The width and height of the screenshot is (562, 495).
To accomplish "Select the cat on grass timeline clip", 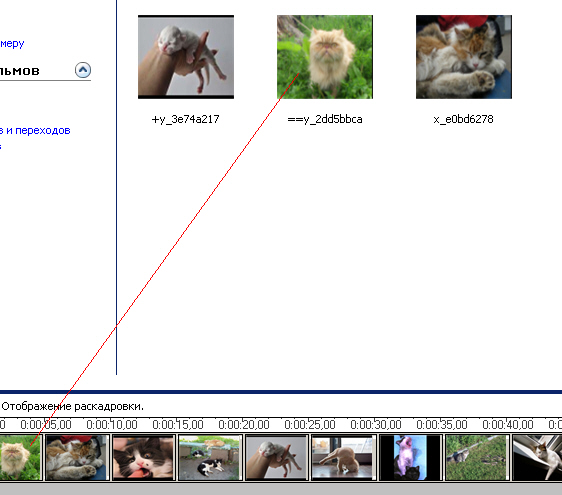I will point(477,457).
